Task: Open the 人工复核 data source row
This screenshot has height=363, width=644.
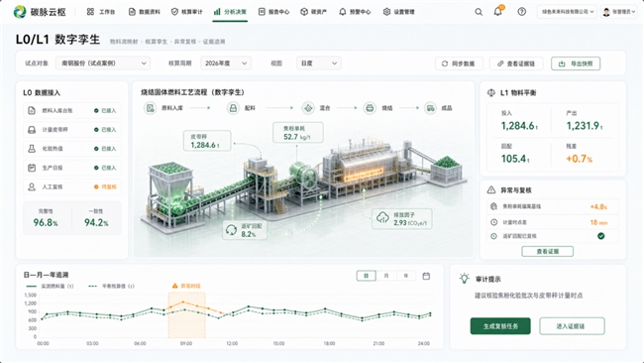Action: [x=72, y=186]
